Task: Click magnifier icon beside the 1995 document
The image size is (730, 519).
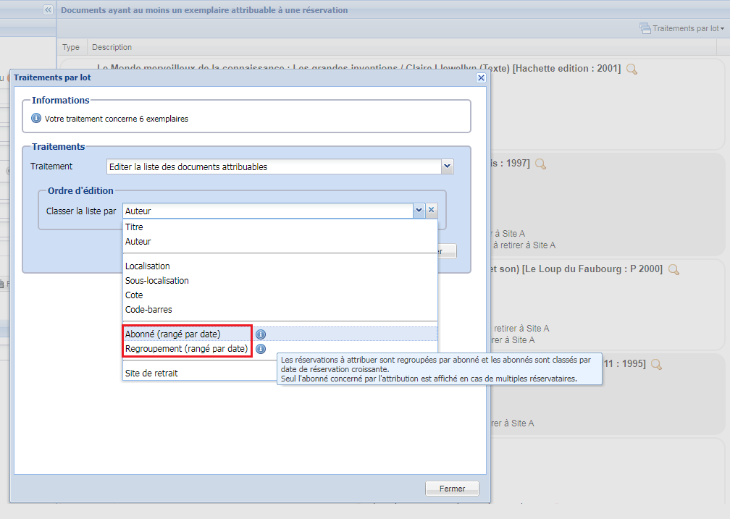Action: (656, 364)
